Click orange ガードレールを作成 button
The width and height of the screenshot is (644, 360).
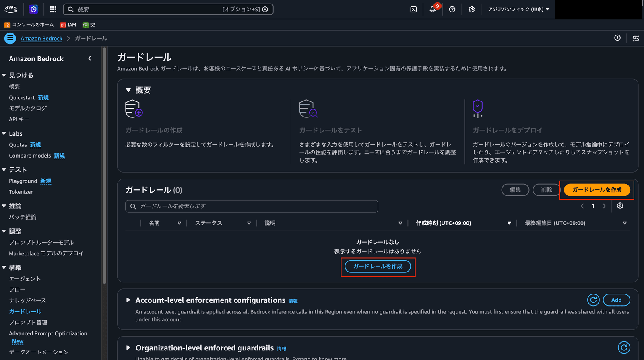click(597, 190)
